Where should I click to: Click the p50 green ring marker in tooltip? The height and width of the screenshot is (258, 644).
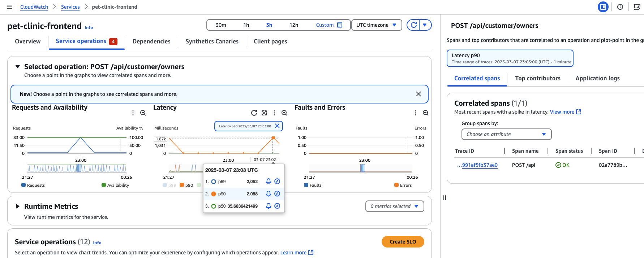(214, 206)
